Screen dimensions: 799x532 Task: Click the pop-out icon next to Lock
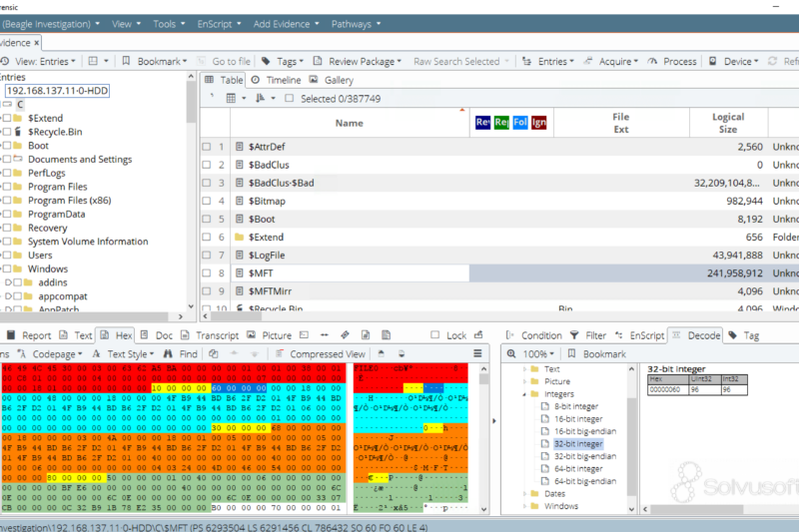(x=478, y=335)
